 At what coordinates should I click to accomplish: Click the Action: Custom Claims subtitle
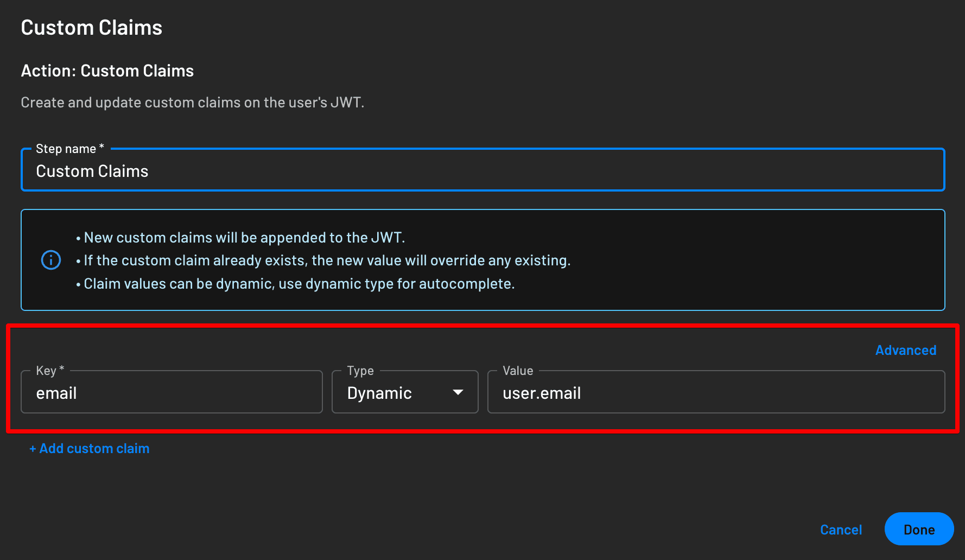pyautogui.click(x=107, y=71)
